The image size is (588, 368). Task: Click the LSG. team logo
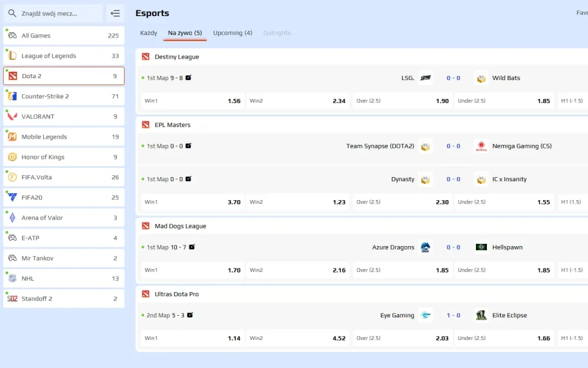(x=425, y=78)
